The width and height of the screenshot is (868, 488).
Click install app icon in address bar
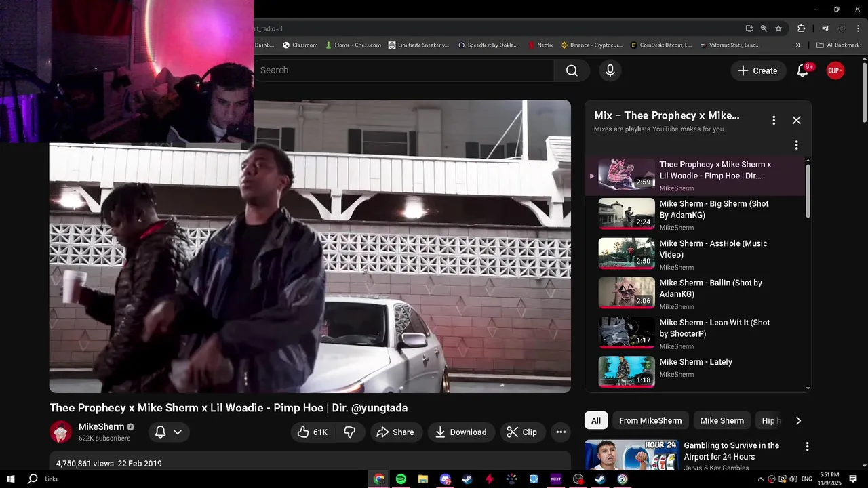[x=749, y=28]
